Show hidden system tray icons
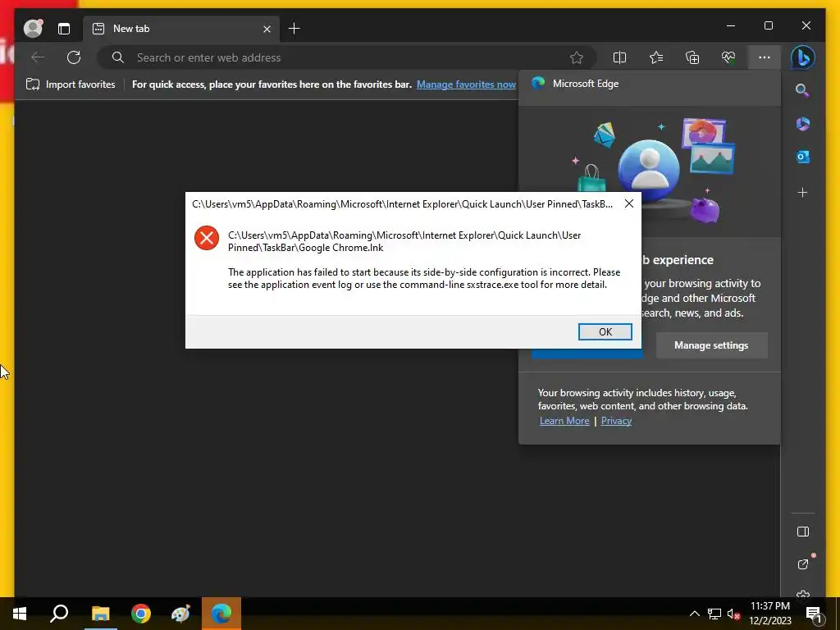Viewport: 840px width, 630px height. coord(694,614)
